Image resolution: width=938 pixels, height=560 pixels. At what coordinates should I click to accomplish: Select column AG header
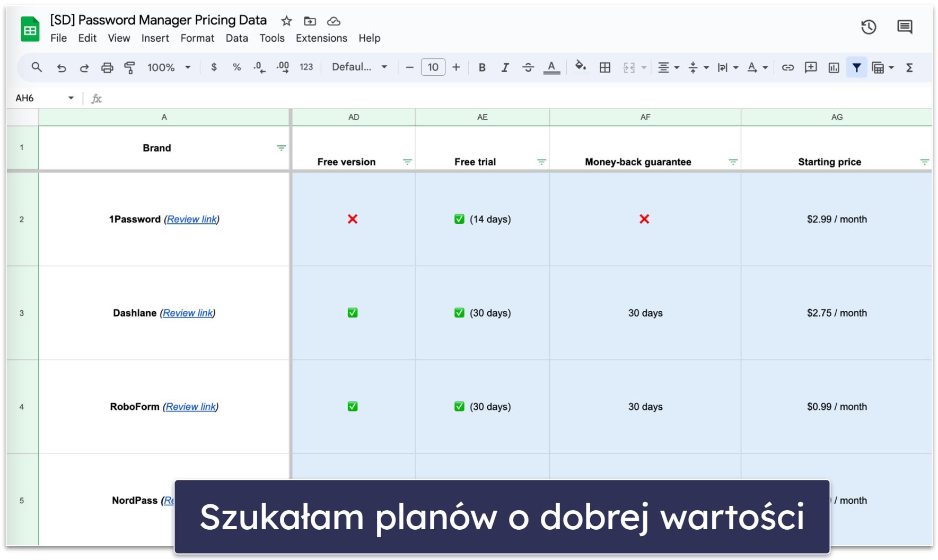pyautogui.click(x=836, y=117)
